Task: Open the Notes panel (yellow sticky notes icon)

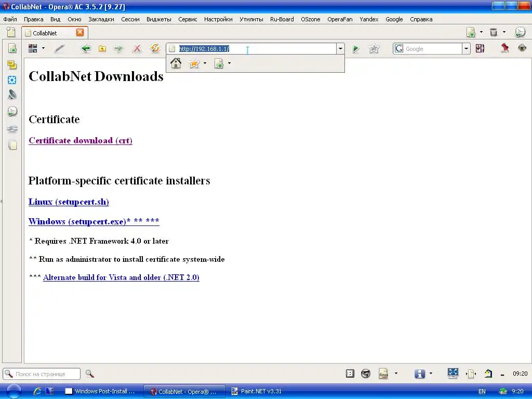Action: [12, 64]
